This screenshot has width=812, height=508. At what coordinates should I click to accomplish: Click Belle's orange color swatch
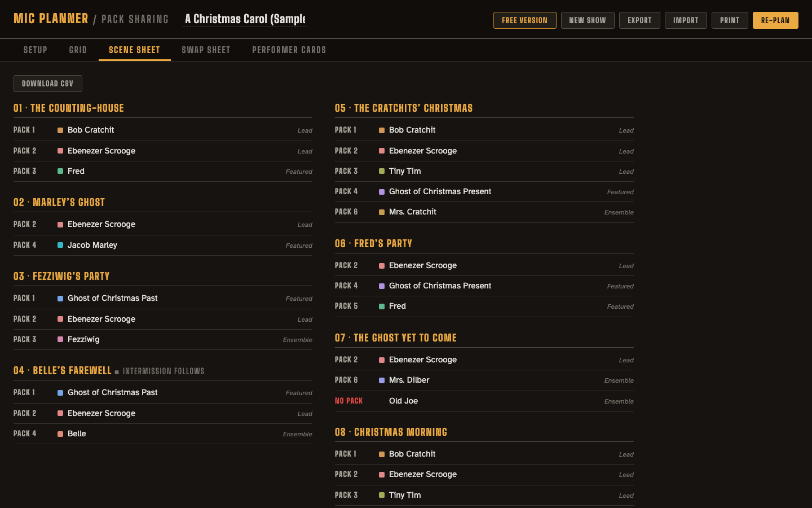point(60,434)
